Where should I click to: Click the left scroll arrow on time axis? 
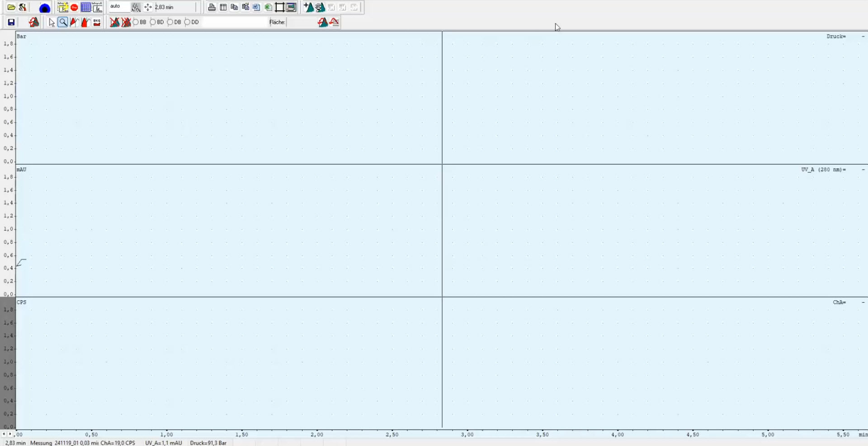[x=4, y=434]
